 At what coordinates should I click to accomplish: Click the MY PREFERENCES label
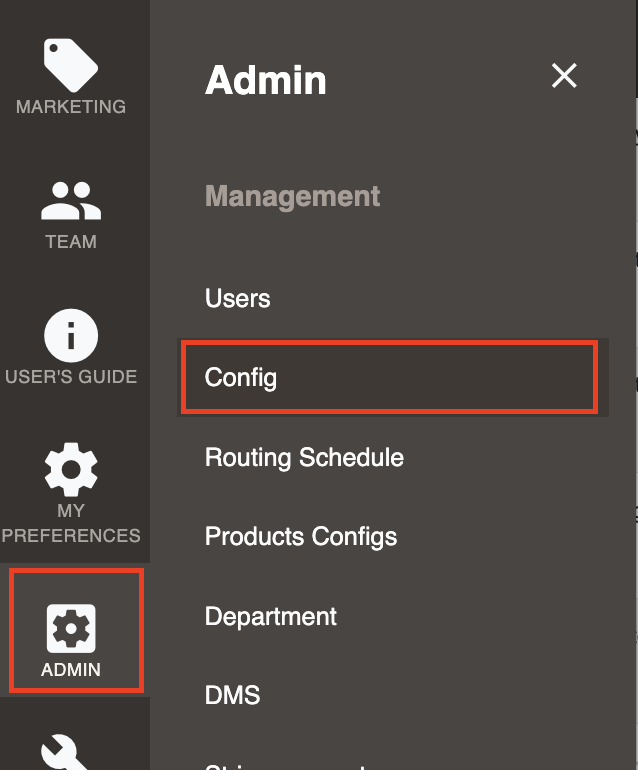tap(71, 523)
